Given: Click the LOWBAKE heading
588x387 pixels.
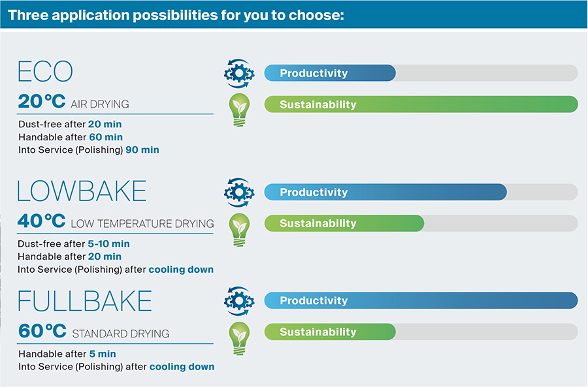Looking at the screenshot, I should coord(82,191).
